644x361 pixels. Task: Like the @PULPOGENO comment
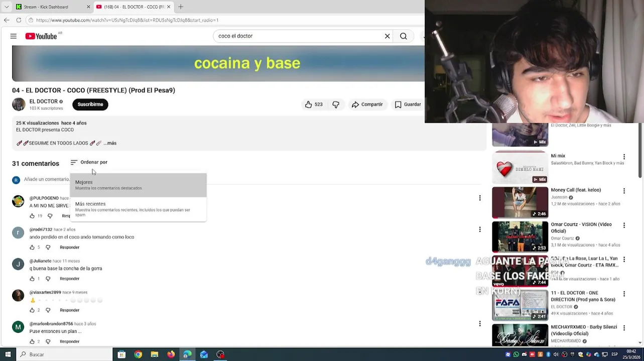tap(32, 216)
